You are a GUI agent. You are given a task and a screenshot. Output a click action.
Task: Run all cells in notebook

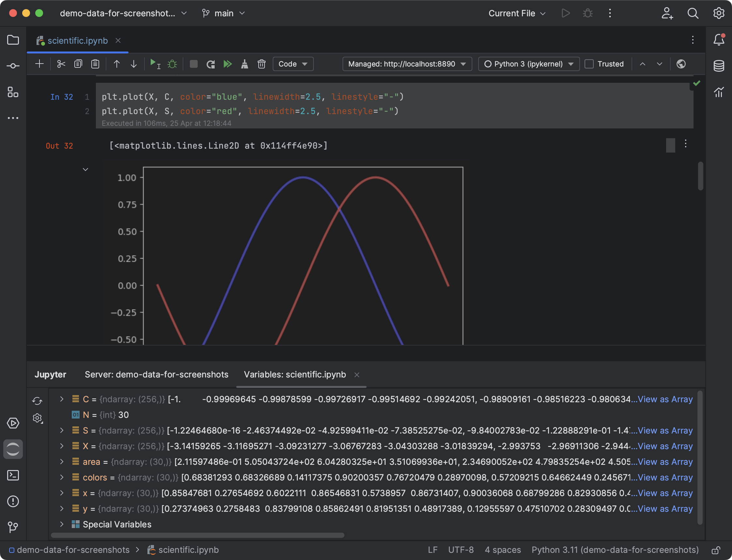tap(228, 64)
